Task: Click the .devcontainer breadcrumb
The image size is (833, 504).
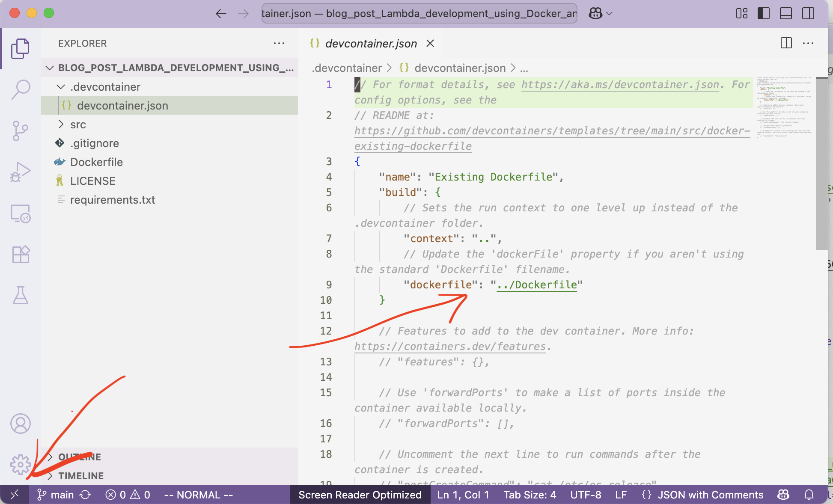Action: (x=347, y=68)
